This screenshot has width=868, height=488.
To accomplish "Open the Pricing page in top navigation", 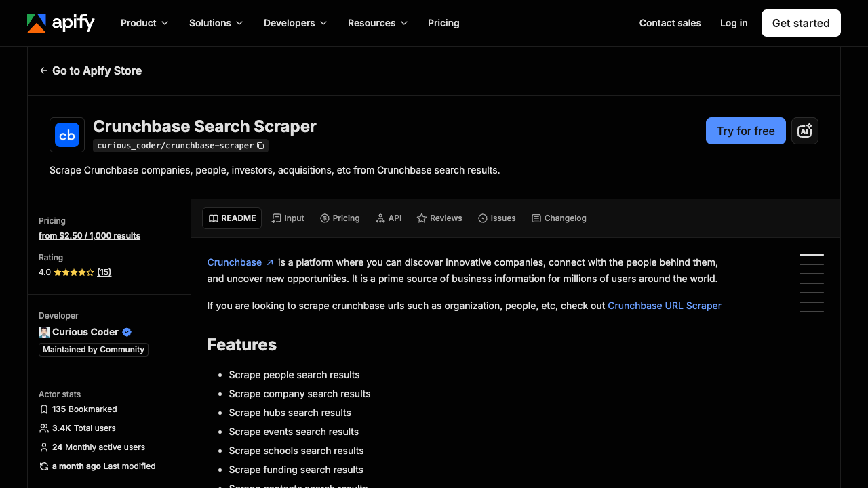I will pos(443,23).
